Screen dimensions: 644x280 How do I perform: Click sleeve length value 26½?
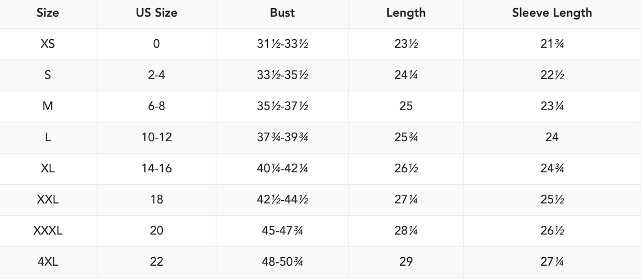point(552,231)
